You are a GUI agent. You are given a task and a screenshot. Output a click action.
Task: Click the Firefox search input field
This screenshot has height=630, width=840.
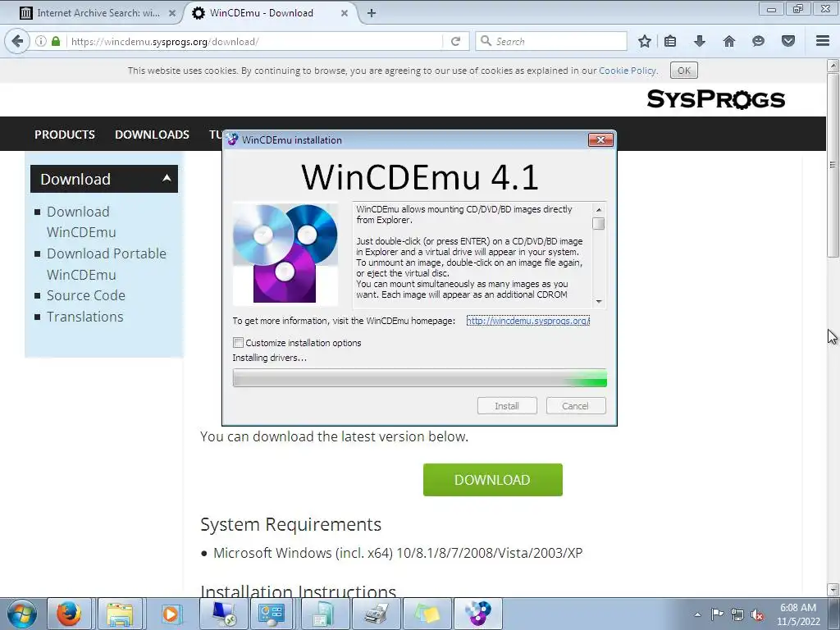tap(550, 41)
